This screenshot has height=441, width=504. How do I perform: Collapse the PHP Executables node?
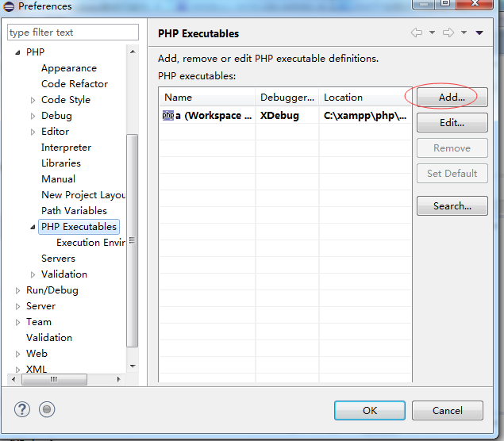click(x=33, y=227)
